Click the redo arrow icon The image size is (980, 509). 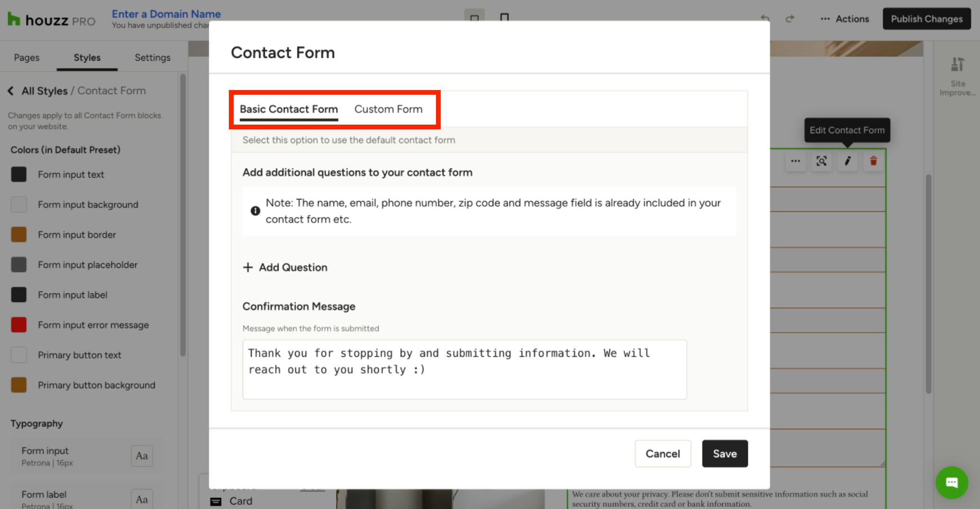tap(789, 18)
